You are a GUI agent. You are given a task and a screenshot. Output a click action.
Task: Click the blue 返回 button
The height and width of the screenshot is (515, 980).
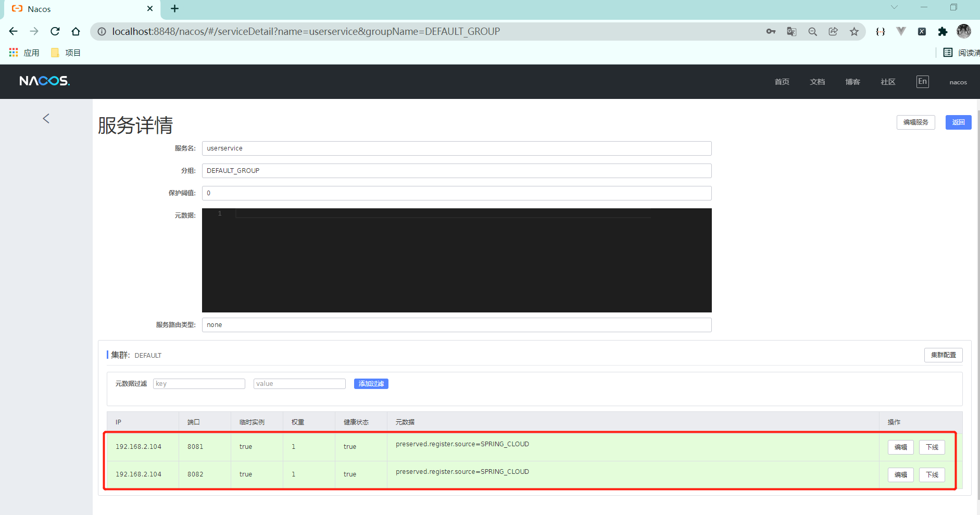click(x=959, y=122)
